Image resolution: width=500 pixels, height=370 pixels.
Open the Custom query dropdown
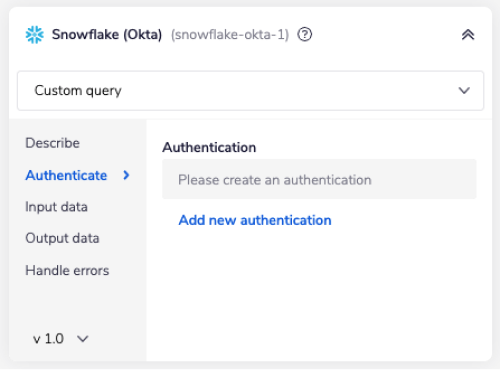(250, 90)
